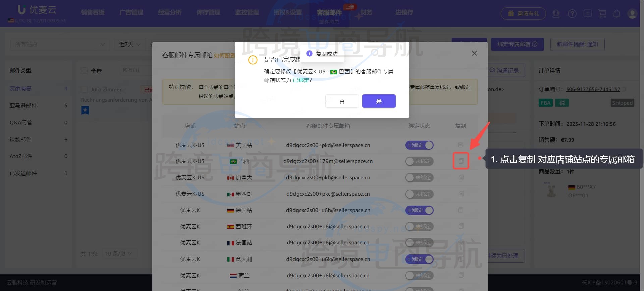The image size is (644, 291).
Task: Open 财务 in top navigation
Action: [x=366, y=12]
